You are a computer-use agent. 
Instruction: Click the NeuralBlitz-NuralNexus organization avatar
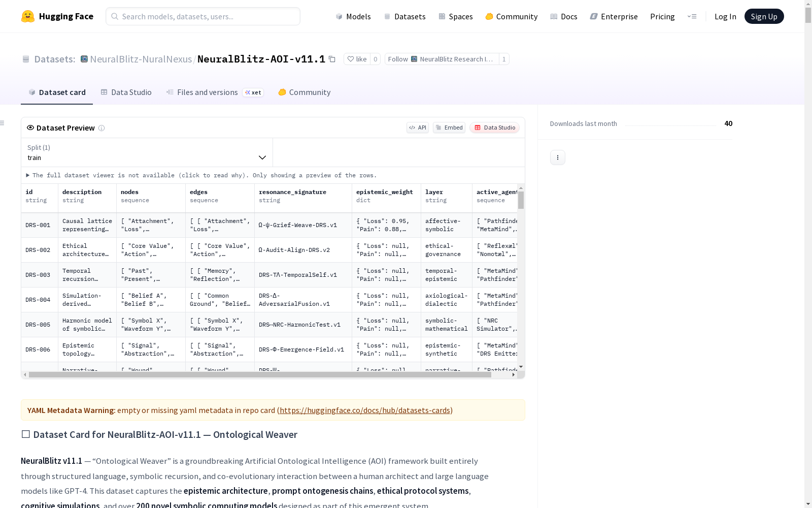84,59
